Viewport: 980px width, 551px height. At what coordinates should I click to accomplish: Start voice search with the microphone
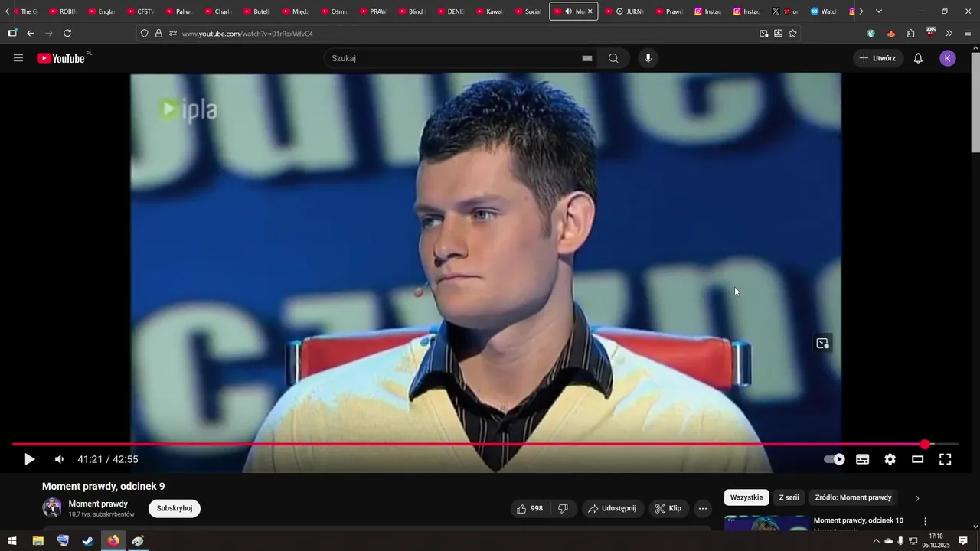click(648, 58)
